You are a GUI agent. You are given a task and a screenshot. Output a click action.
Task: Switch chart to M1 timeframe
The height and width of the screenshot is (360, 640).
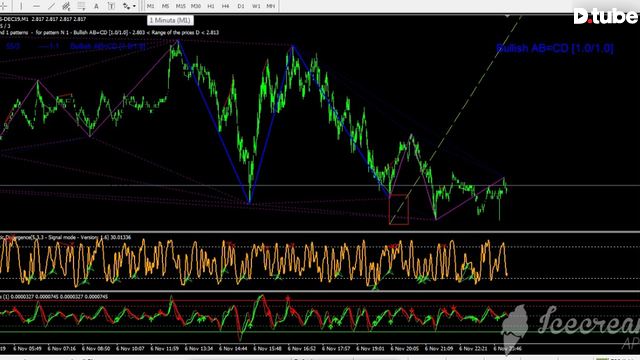[151, 6]
